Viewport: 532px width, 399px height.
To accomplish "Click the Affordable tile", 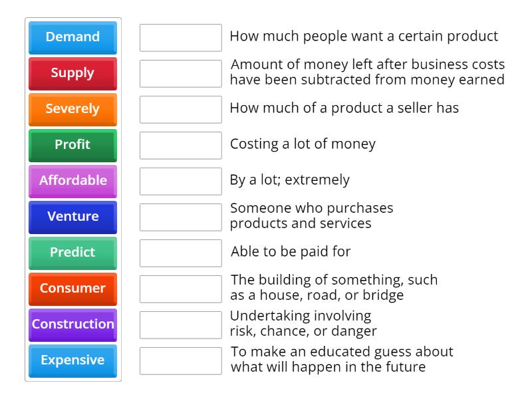I will [x=72, y=181].
